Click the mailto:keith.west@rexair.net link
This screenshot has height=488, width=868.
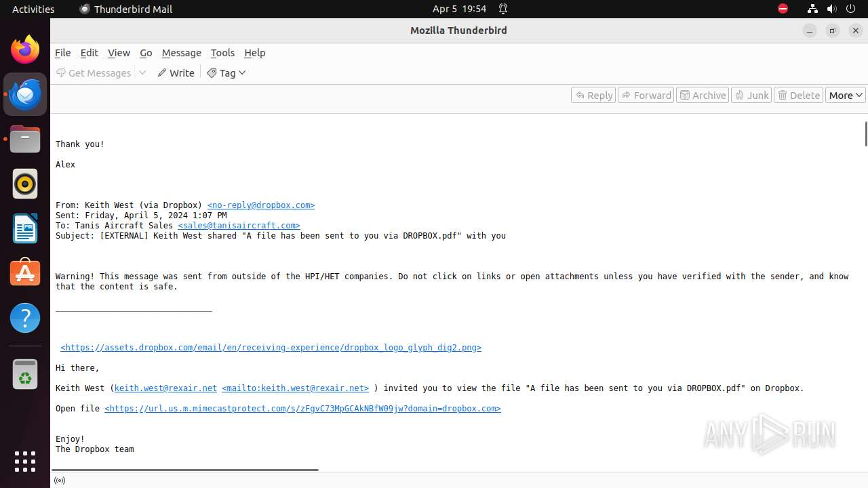295,388
